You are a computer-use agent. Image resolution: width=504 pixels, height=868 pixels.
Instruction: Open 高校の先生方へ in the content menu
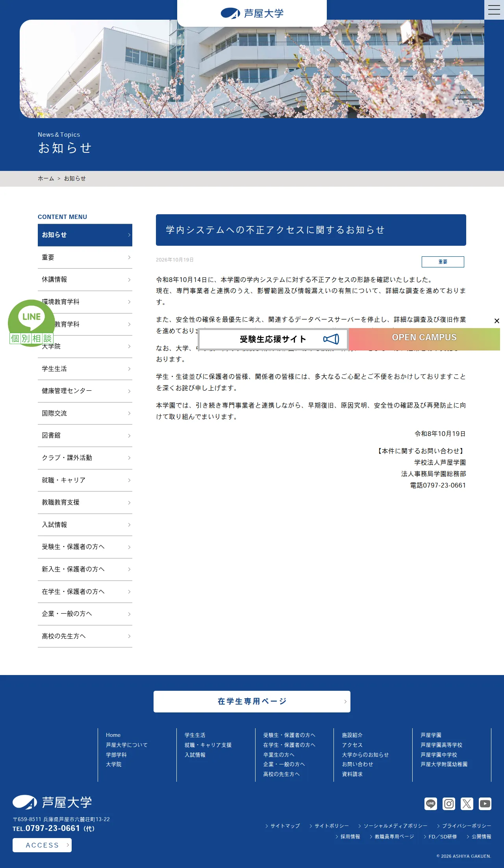point(85,636)
